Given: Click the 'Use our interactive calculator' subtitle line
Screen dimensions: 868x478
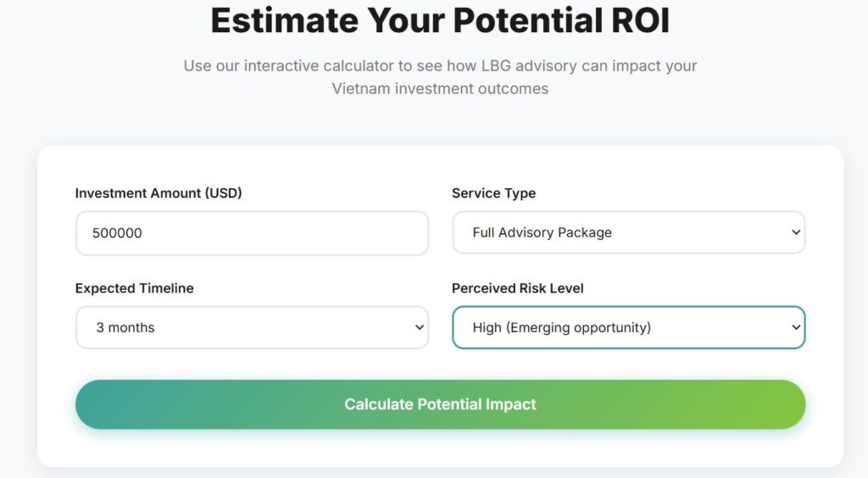Looking at the screenshot, I should coord(440,65).
